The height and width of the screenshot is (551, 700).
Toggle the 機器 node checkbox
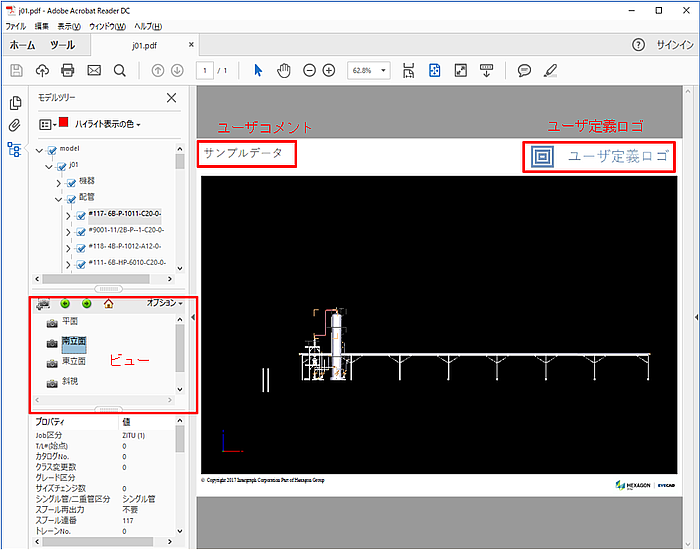71,183
